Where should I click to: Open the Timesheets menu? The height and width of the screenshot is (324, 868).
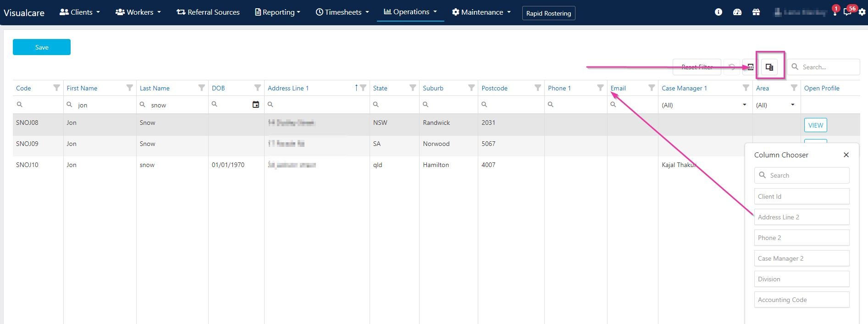pyautogui.click(x=343, y=12)
